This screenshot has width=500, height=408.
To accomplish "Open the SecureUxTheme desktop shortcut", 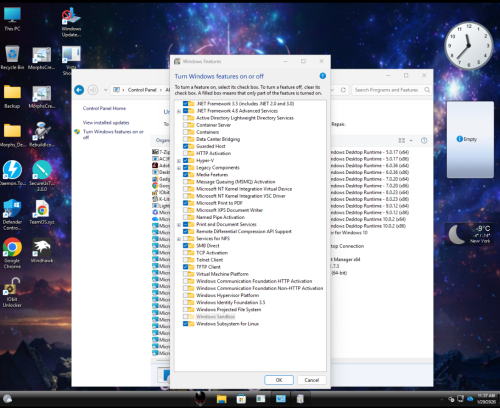I will pos(42,175).
